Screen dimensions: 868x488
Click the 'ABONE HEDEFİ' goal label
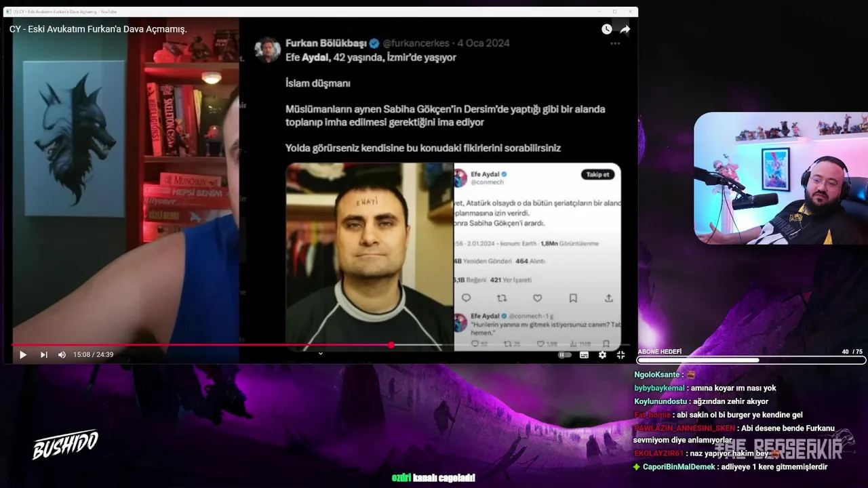(660, 352)
